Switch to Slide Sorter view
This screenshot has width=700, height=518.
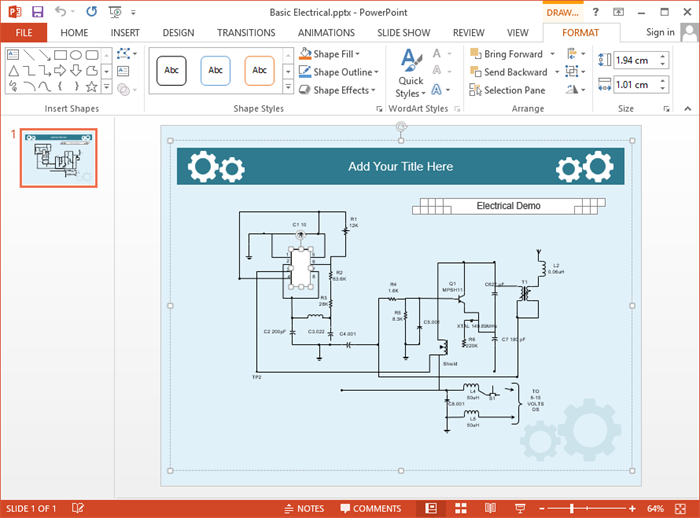pos(460,508)
